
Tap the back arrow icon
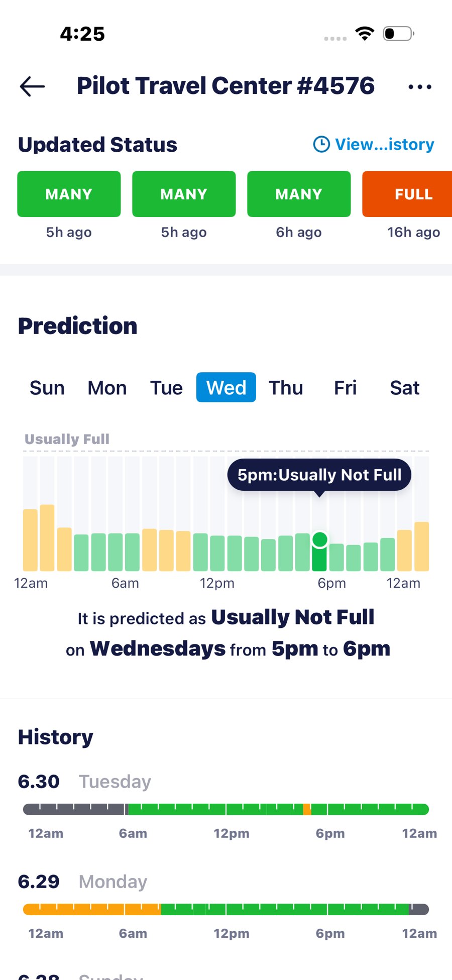tap(33, 86)
